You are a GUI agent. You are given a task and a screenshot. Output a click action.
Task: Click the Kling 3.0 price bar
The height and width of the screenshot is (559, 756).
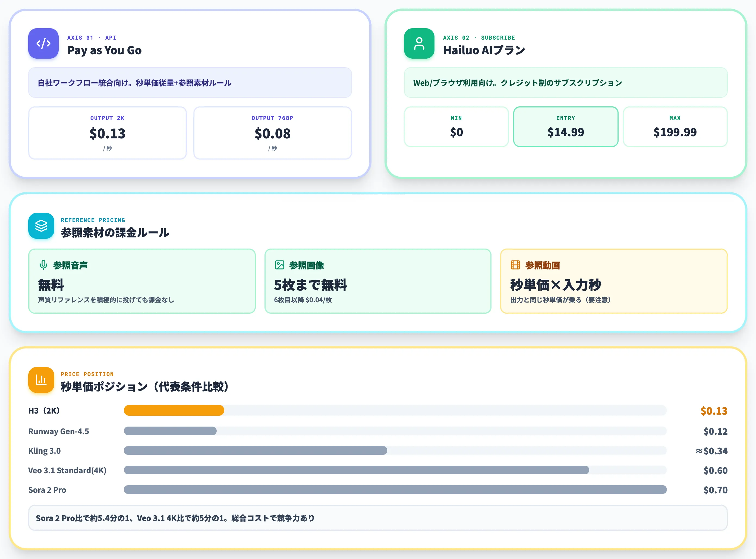click(x=255, y=450)
